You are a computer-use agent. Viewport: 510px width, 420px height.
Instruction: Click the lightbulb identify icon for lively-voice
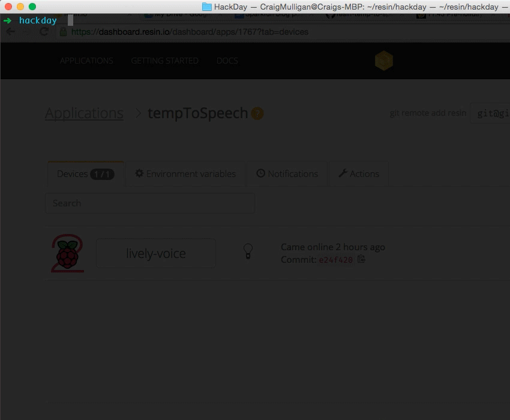tap(248, 251)
